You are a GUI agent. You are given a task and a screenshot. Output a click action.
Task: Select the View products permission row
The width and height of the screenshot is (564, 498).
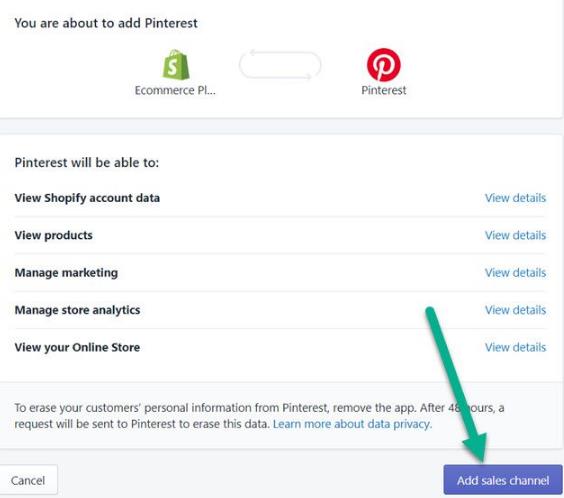(x=280, y=235)
